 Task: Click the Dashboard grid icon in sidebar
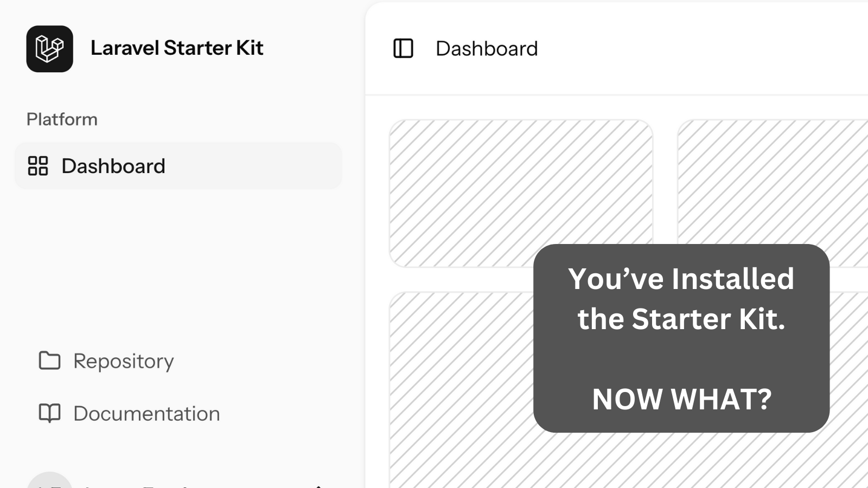38,166
